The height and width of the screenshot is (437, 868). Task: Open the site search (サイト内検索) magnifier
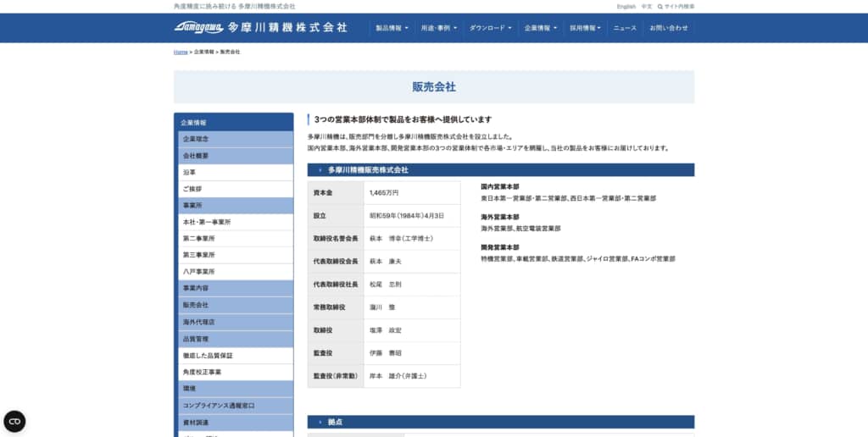point(659,7)
